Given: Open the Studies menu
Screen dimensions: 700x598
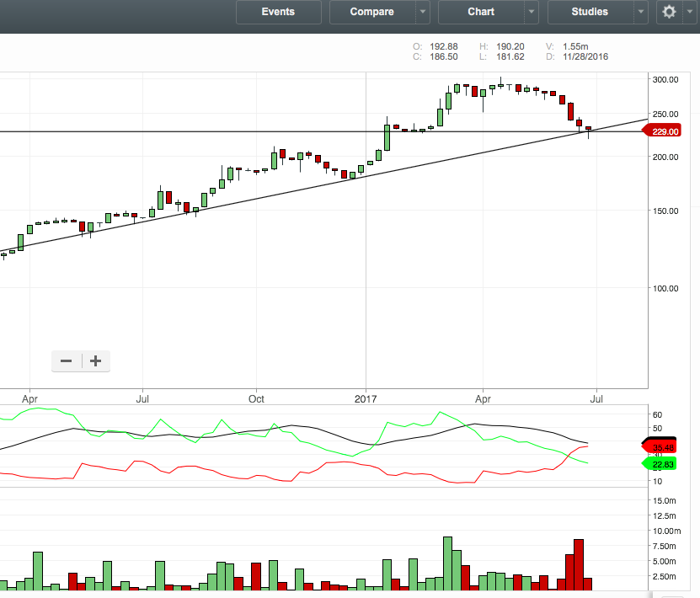Looking at the screenshot, I should 590,12.
